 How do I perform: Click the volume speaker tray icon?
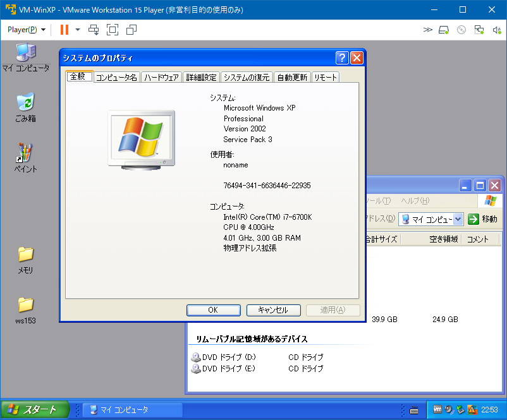449,410
